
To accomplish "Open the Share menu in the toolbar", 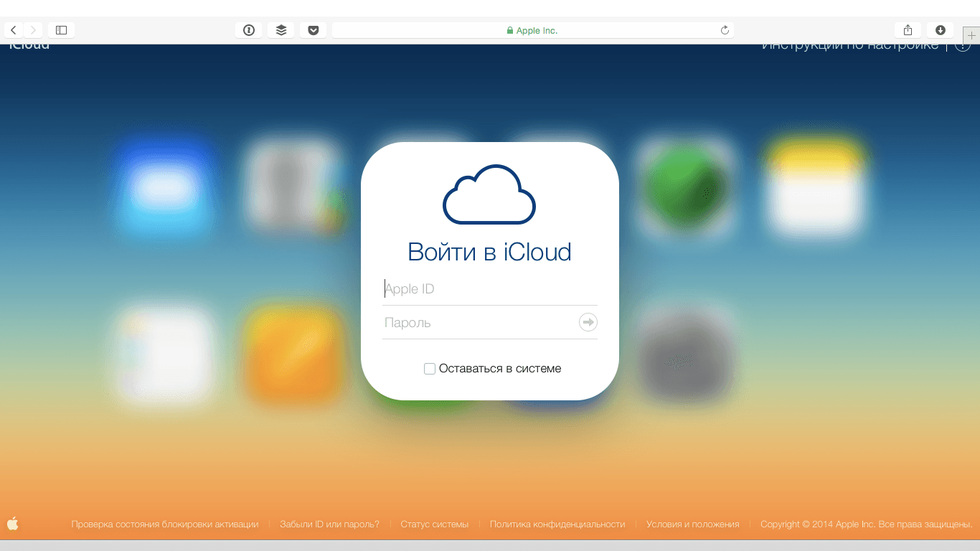I will tap(908, 30).
